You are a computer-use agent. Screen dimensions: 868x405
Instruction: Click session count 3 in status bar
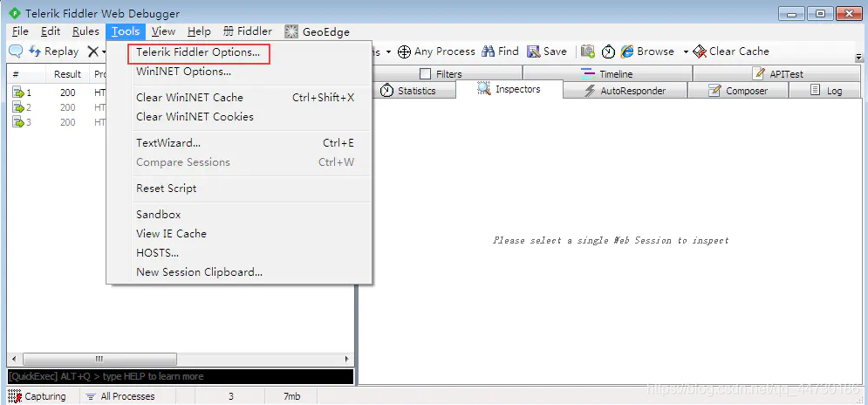pos(231,396)
